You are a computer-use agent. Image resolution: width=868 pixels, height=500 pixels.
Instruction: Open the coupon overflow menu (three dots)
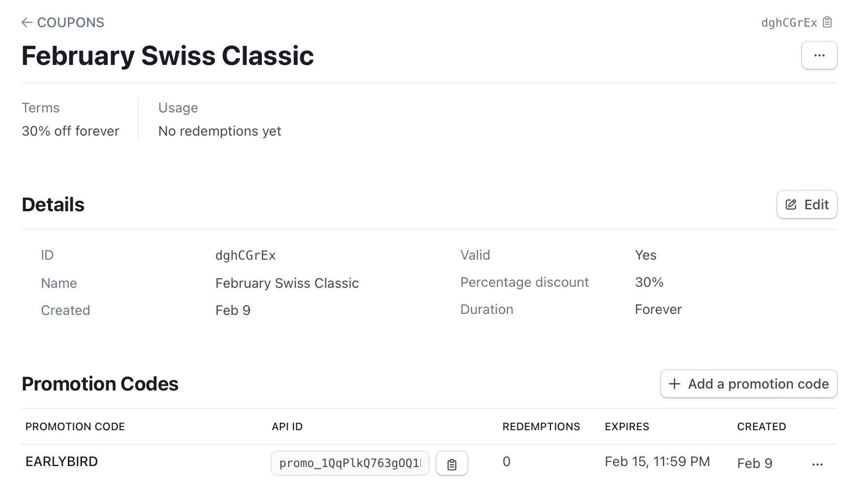pos(819,55)
